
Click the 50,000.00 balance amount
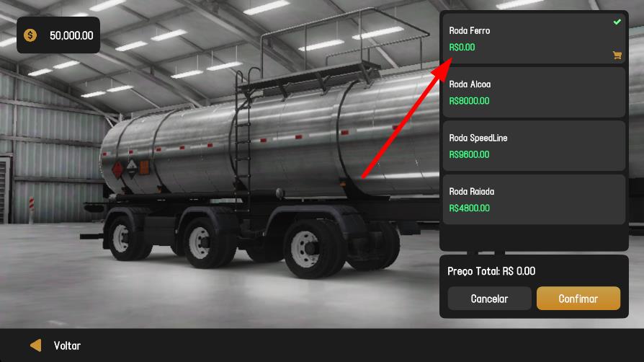(71, 36)
